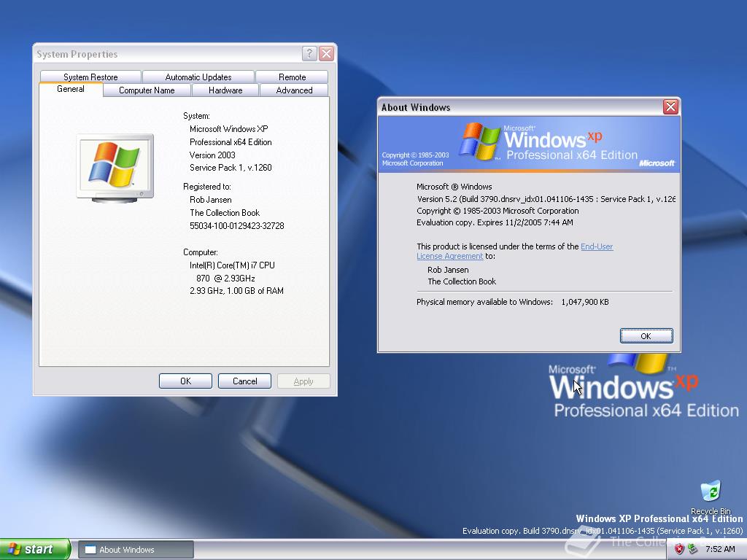This screenshot has height=560, width=747.
Task: Switch to the System Restore tab
Action: 90,77
